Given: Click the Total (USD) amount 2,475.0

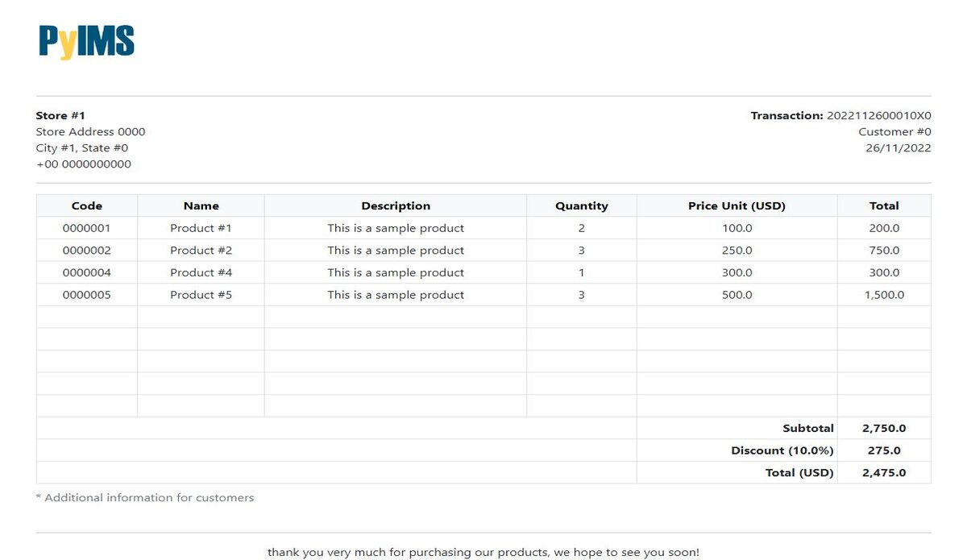Looking at the screenshot, I should [884, 473].
